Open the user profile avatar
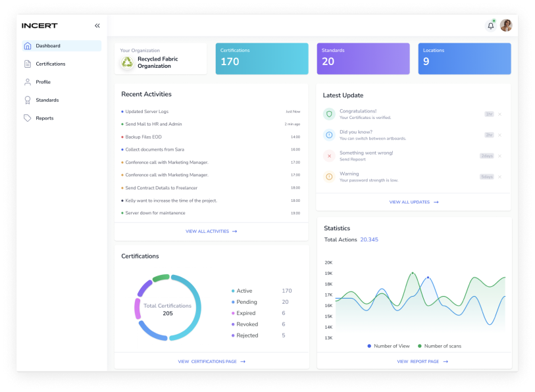The image size is (535, 392). (x=506, y=26)
